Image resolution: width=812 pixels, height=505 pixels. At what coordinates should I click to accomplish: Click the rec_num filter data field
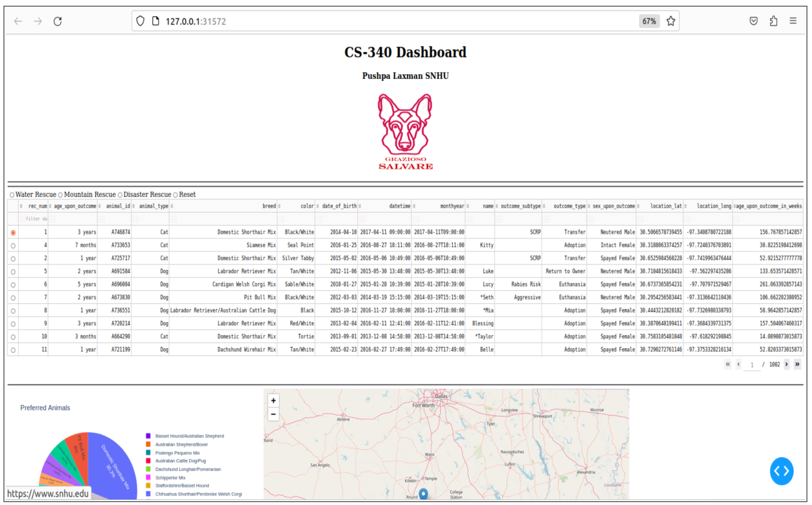click(x=34, y=219)
